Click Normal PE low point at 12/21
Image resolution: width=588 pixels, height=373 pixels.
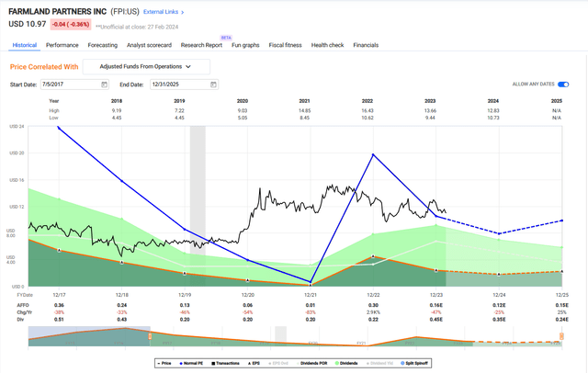pos(311,281)
